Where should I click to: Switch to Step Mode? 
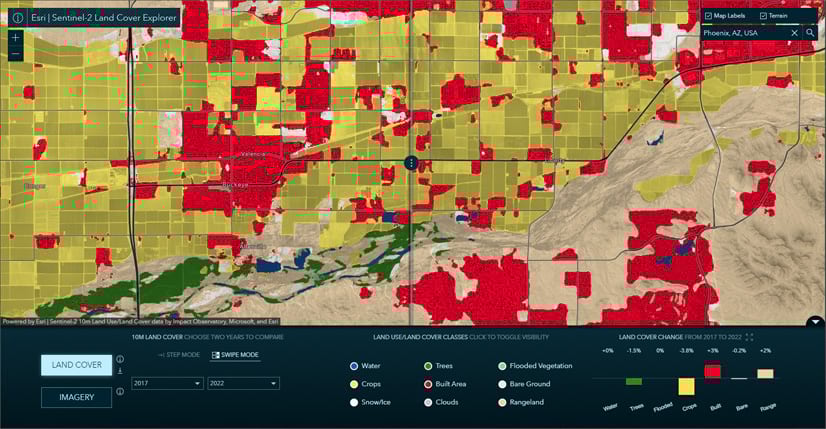(179, 355)
